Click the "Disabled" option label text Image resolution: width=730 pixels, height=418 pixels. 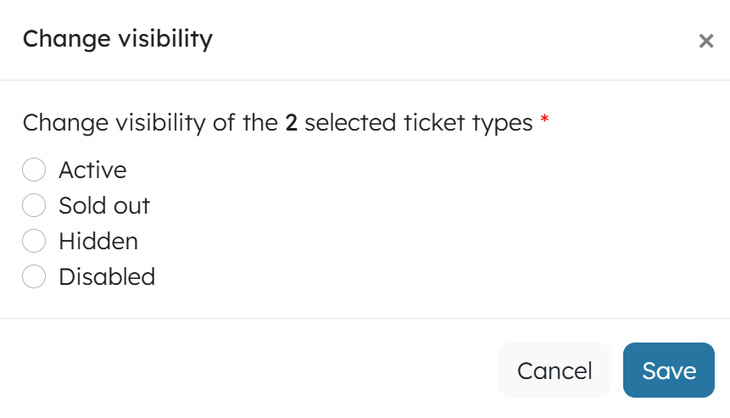(x=107, y=277)
